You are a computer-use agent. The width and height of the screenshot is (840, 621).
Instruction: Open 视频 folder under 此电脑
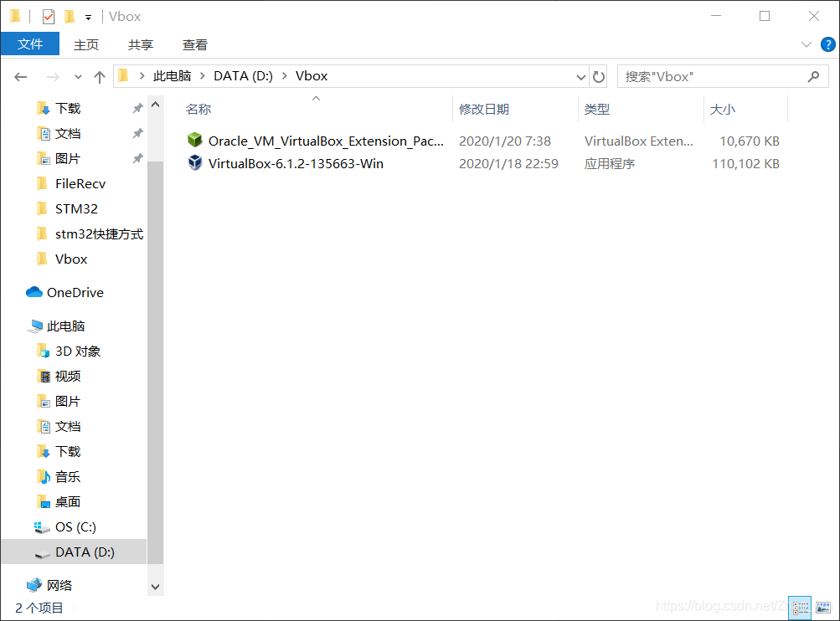[68, 377]
